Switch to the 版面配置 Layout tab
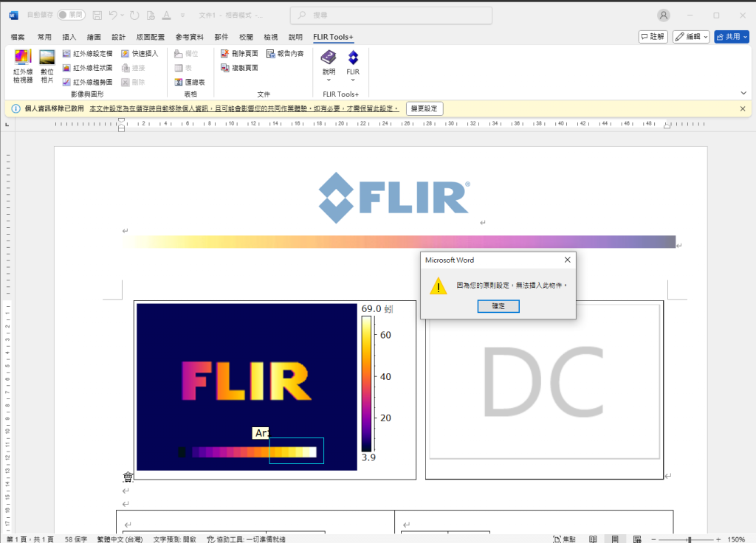This screenshot has width=756, height=543. [151, 37]
